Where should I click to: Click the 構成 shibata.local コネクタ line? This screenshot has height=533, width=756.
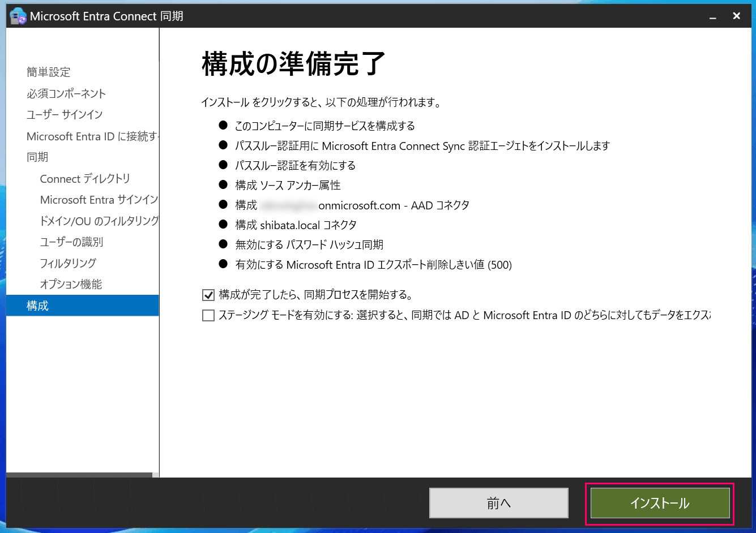pyautogui.click(x=296, y=225)
